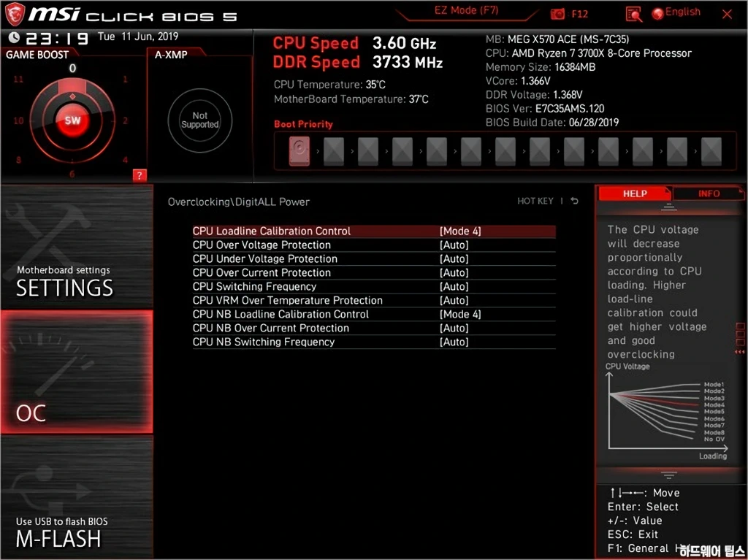Click the help panel bottom handle

[x=668, y=475]
